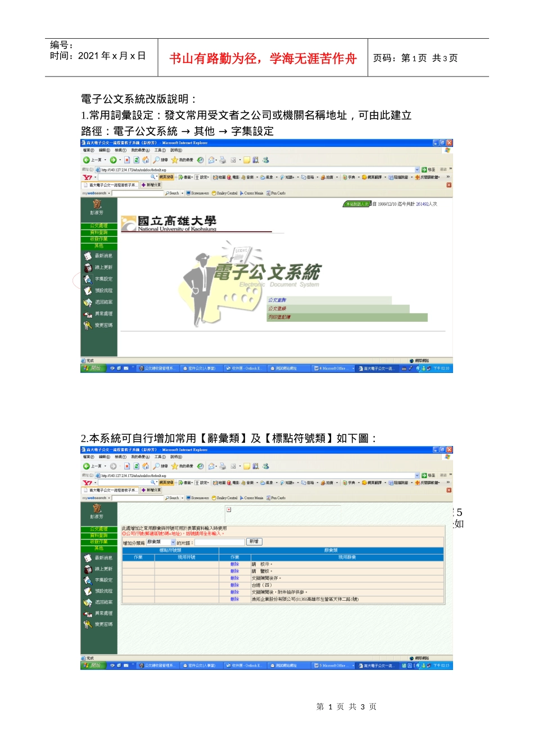Open 字集設定 in first screenshot's sidebar
The height and width of the screenshot is (756, 534).
(x=98, y=279)
